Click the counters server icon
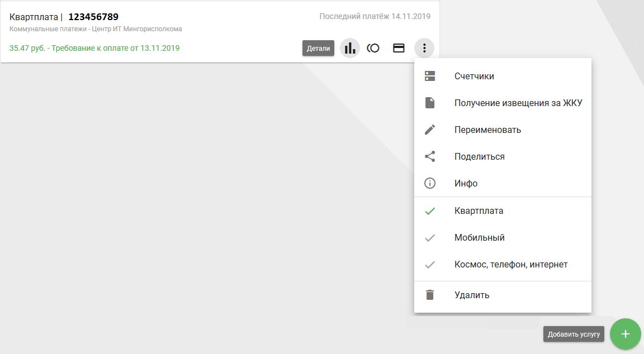 430,76
